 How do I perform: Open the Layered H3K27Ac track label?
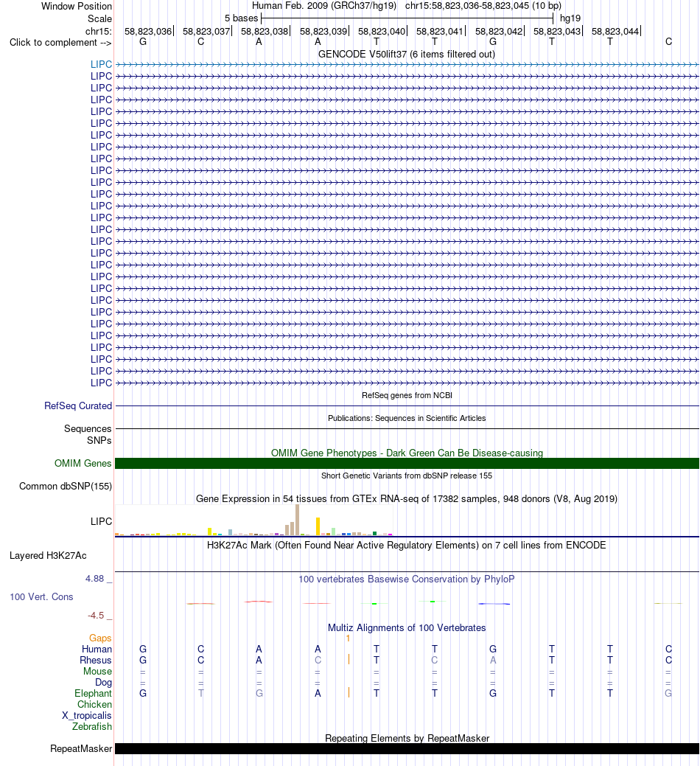point(48,555)
